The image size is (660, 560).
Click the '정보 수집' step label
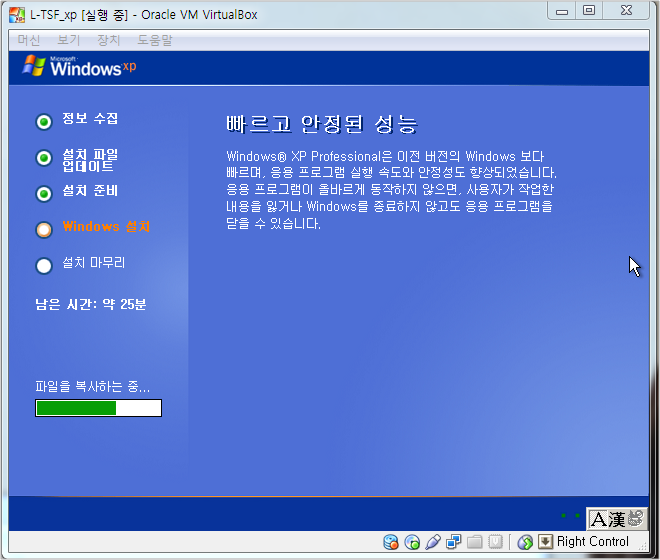pyautogui.click(x=90, y=118)
